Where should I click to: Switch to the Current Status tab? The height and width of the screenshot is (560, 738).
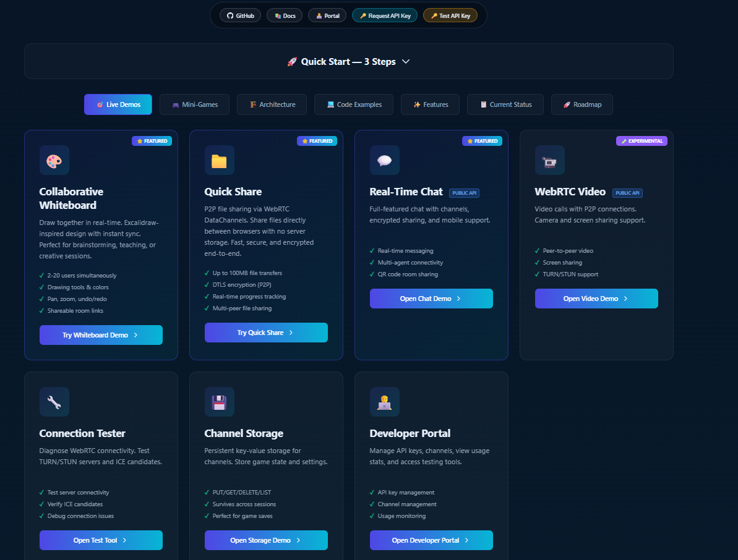point(505,104)
